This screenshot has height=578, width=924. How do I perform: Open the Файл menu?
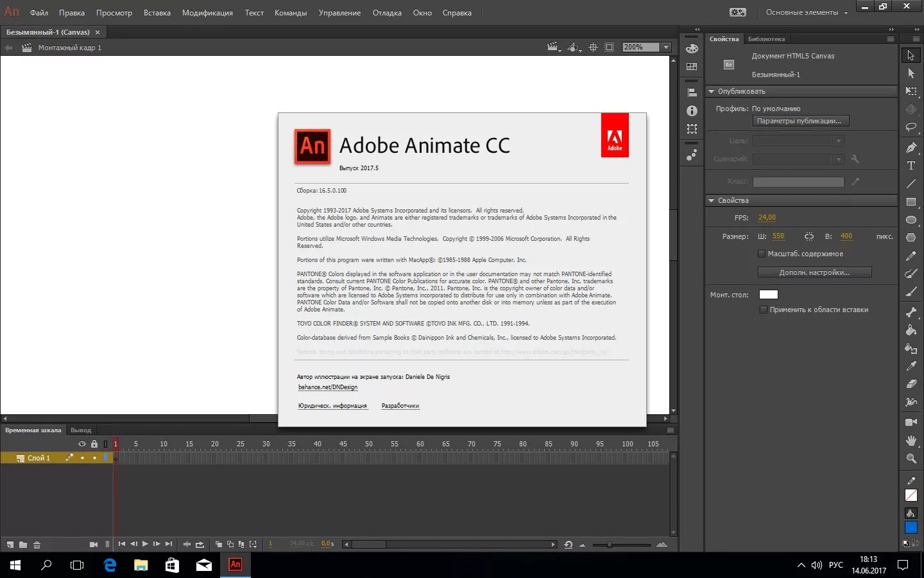39,13
